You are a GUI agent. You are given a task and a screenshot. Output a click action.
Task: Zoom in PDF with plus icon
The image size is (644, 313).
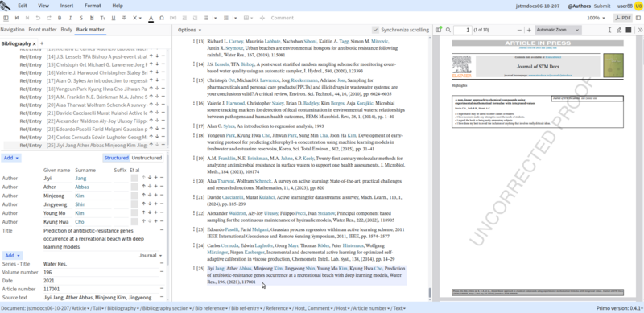tap(529, 30)
